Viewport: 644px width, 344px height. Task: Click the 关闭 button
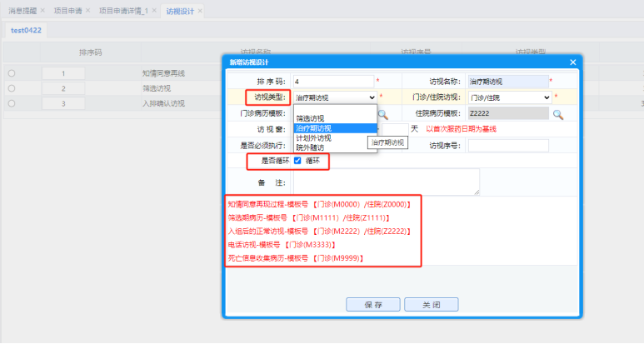(x=432, y=305)
